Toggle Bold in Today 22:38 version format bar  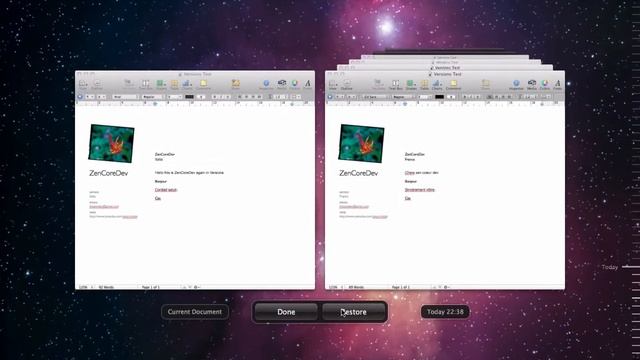464,97
